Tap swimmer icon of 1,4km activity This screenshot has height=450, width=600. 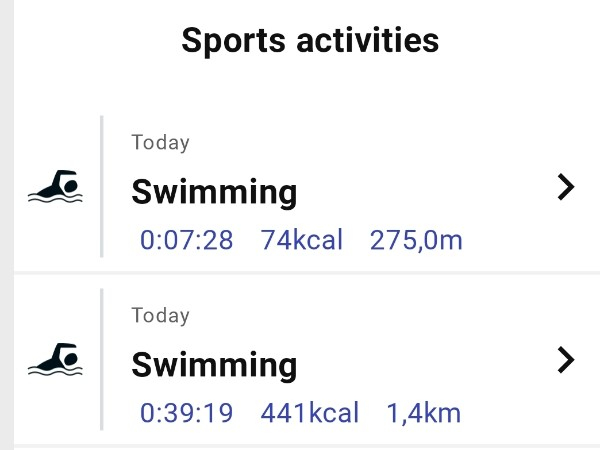55,360
